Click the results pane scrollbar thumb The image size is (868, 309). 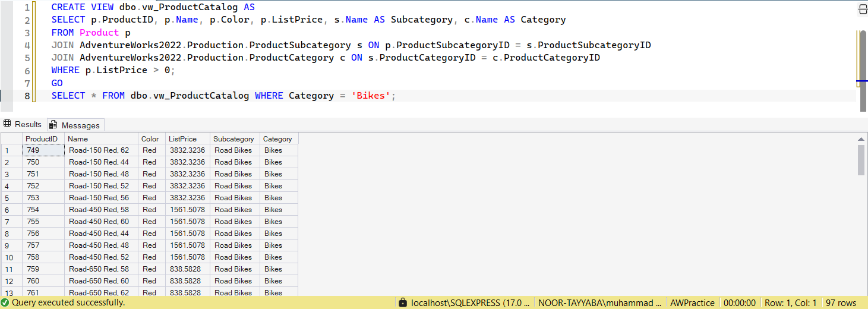[x=861, y=159]
